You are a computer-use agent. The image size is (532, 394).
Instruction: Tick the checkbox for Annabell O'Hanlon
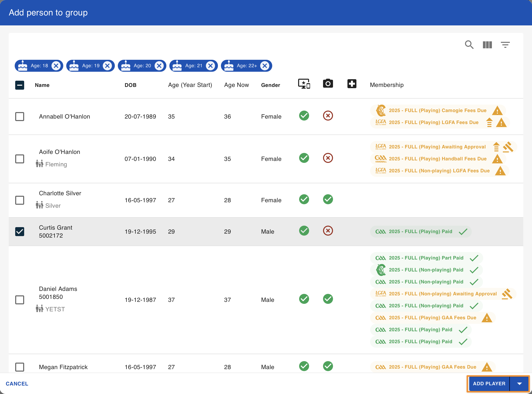tap(20, 116)
